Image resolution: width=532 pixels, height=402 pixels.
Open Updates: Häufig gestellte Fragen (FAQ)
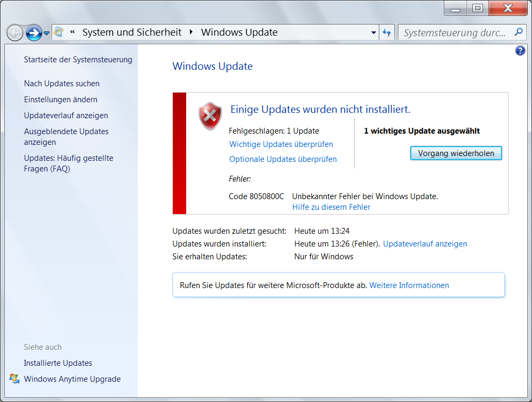(69, 163)
